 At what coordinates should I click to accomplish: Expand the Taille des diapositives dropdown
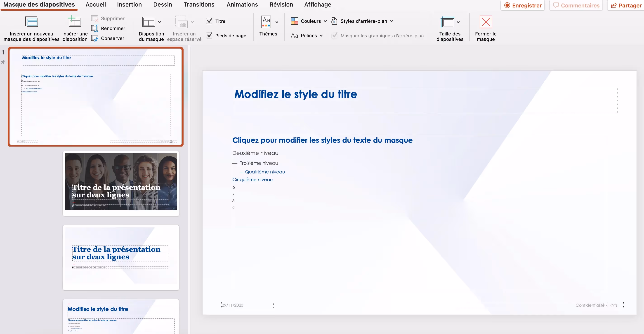pyautogui.click(x=458, y=21)
